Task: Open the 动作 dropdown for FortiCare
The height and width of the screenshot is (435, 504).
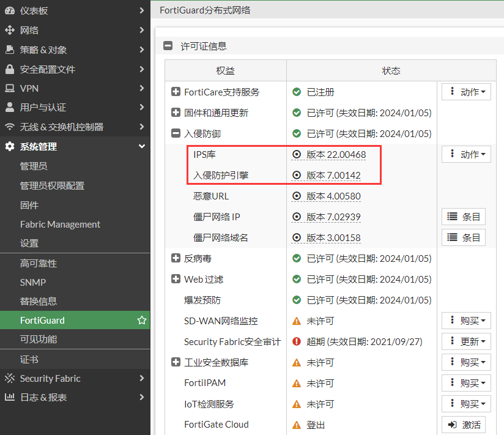Action: pos(466,92)
